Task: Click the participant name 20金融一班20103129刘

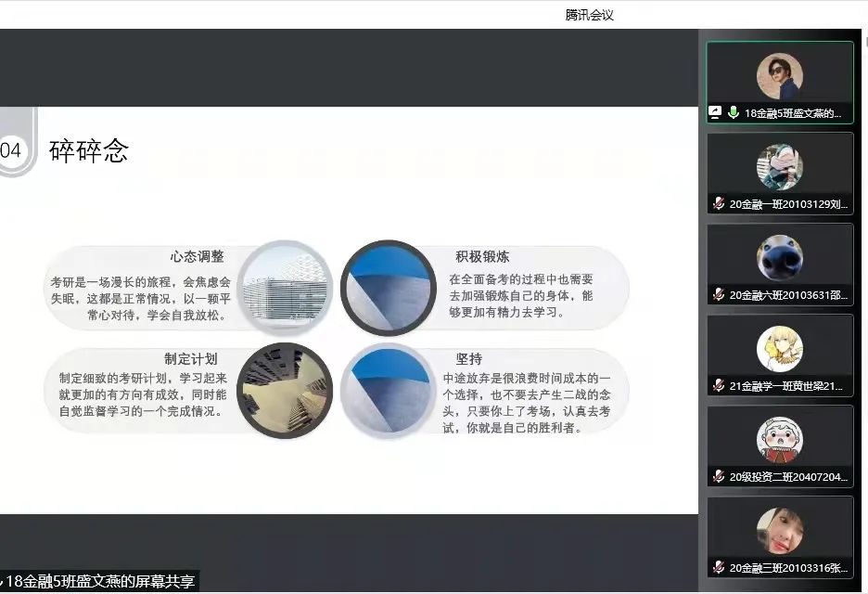Action: [x=788, y=203]
